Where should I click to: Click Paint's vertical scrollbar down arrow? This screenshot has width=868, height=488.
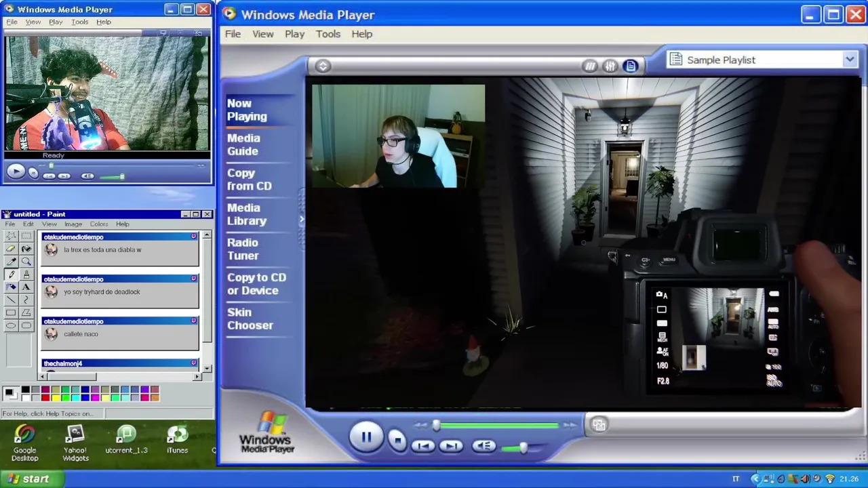coord(207,369)
